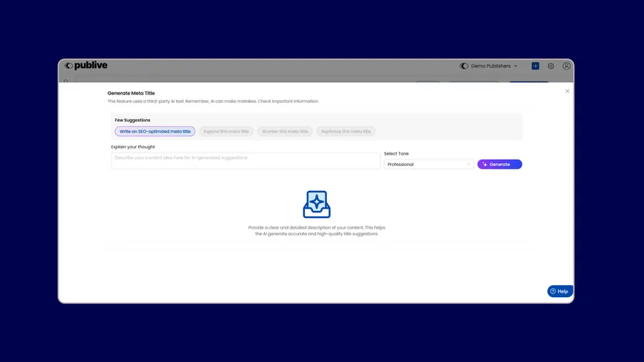
Task: Expand the Demo Publishers switcher
Action: (490, 66)
